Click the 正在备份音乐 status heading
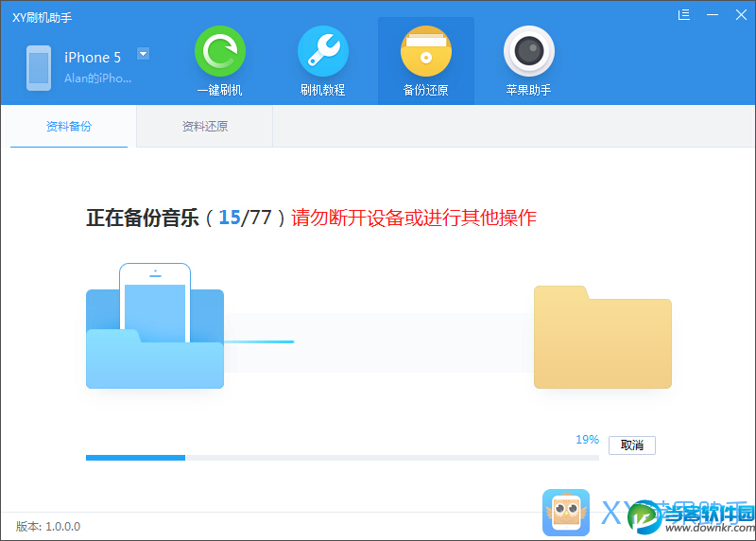This screenshot has height=541, width=756. (x=143, y=218)
